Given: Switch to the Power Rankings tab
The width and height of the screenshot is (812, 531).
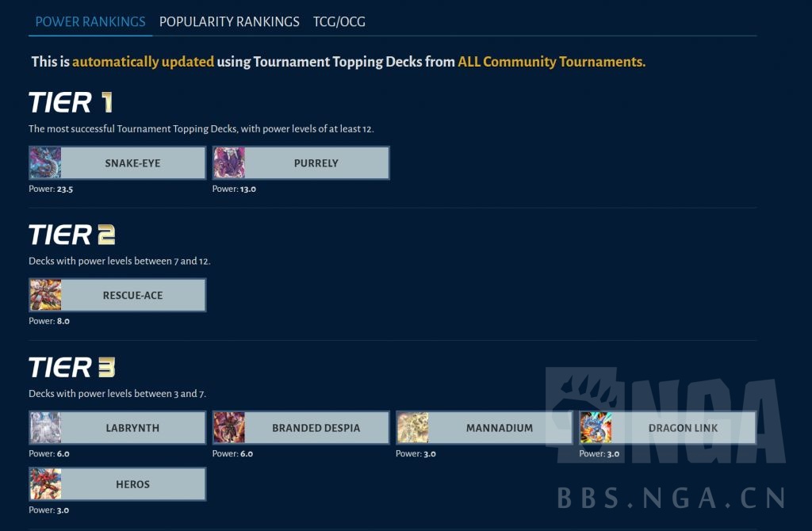Looking at the screenshot, I should click(x=90, y=22).
